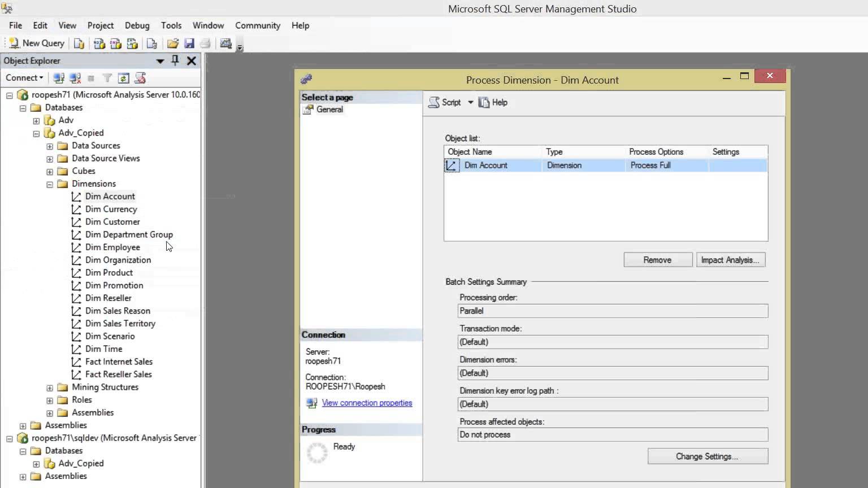
Task: Click the Analysis Services MDX Query icon
Action: coord(99,43)
